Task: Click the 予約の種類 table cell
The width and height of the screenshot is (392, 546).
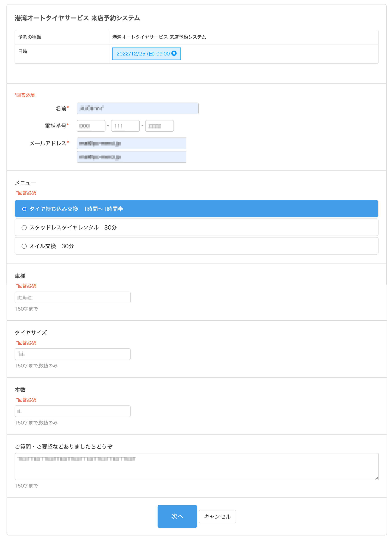Action: coord(62,37)
